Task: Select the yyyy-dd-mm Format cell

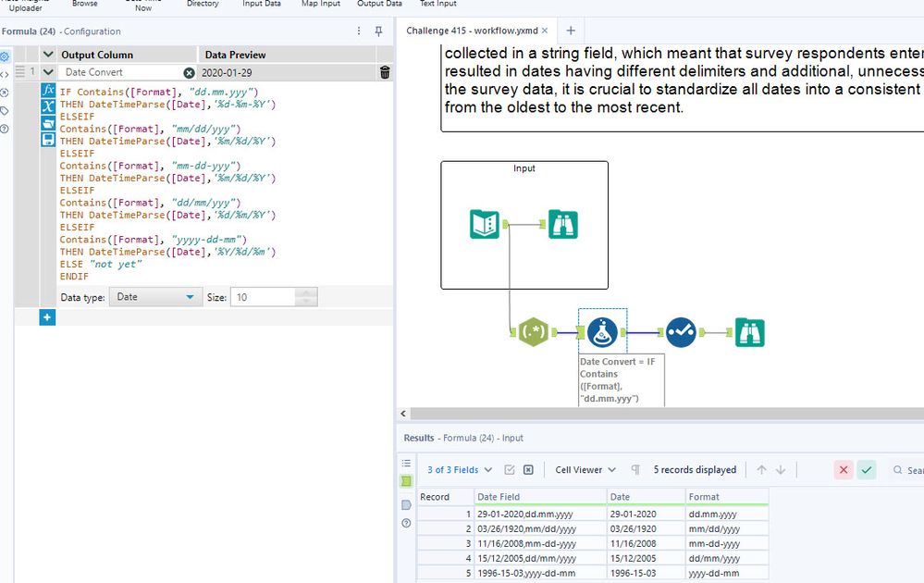Action: 727,573
